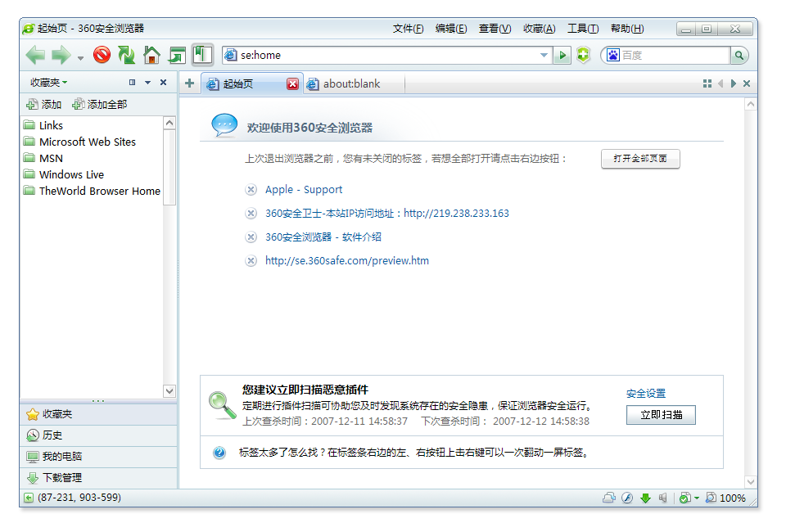Image resolution: width=786 pixels, height=532 pixels.
Task: Close the favorites sidebar panel
Action: pos(164,83)
